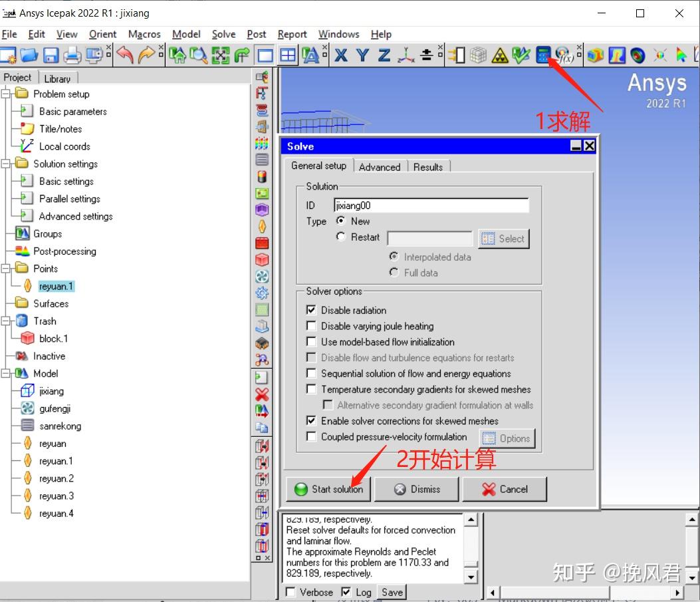Toggle the Verbose checkbox in message window
This screenshot has height=602, width=700.
pyautogui.click(x=291, y=592)
